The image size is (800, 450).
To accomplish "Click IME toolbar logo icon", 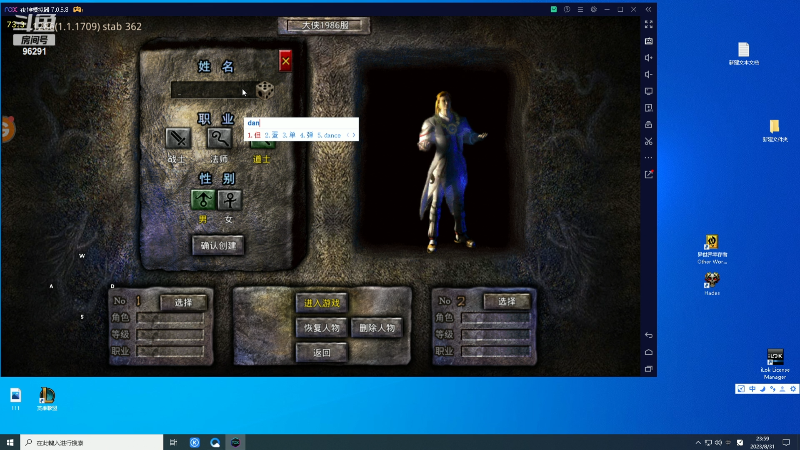I will click(741, 389).
